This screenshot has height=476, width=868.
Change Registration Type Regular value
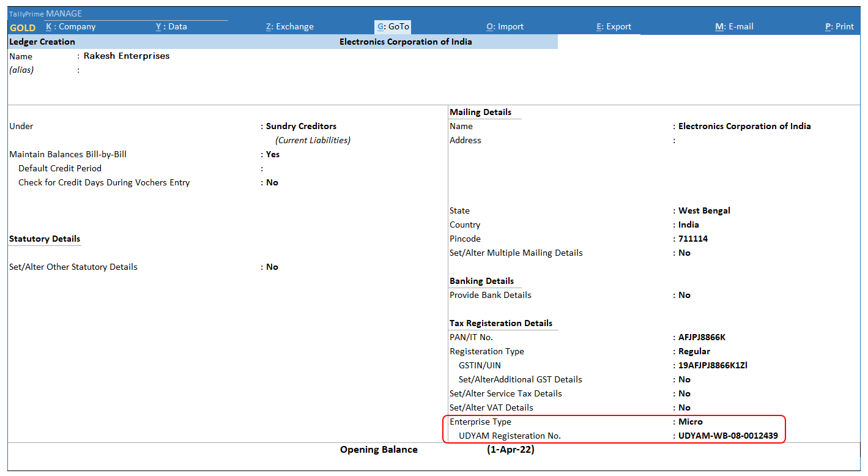point(694,352)
